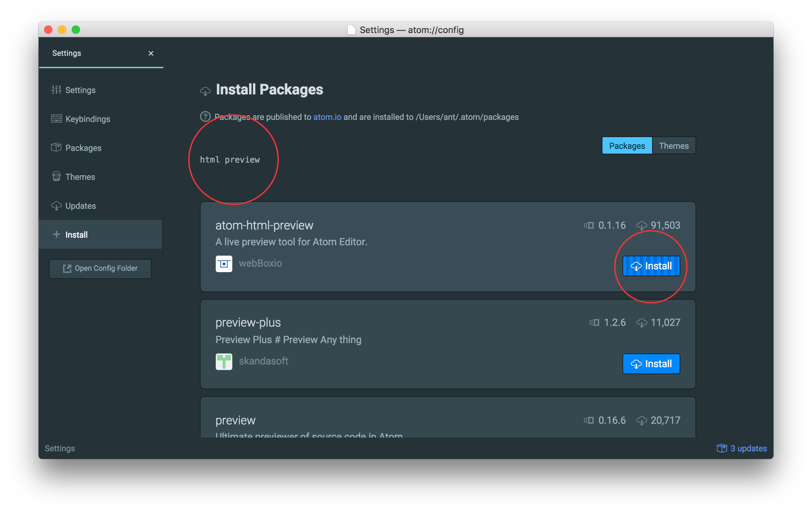
Task: Open preview-plus package title
Action: coord(248,323)
